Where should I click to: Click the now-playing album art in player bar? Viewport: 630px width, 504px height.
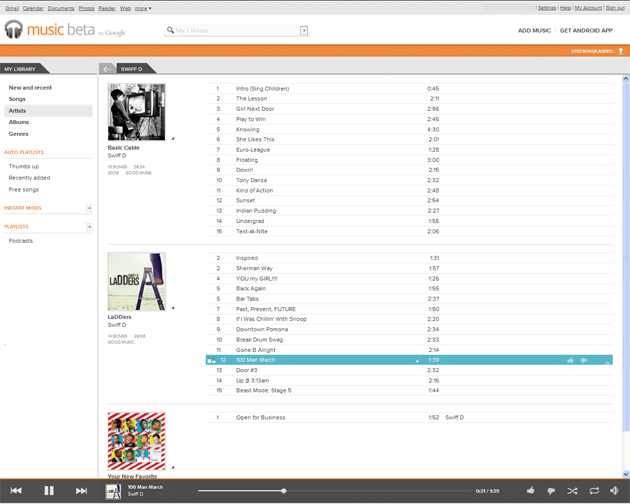coord(113,491)
